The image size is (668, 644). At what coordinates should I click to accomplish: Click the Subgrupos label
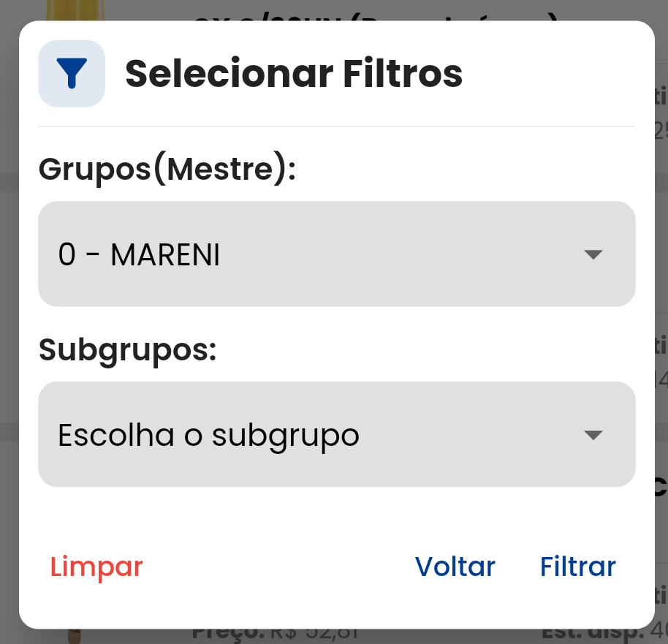[128, 350]
